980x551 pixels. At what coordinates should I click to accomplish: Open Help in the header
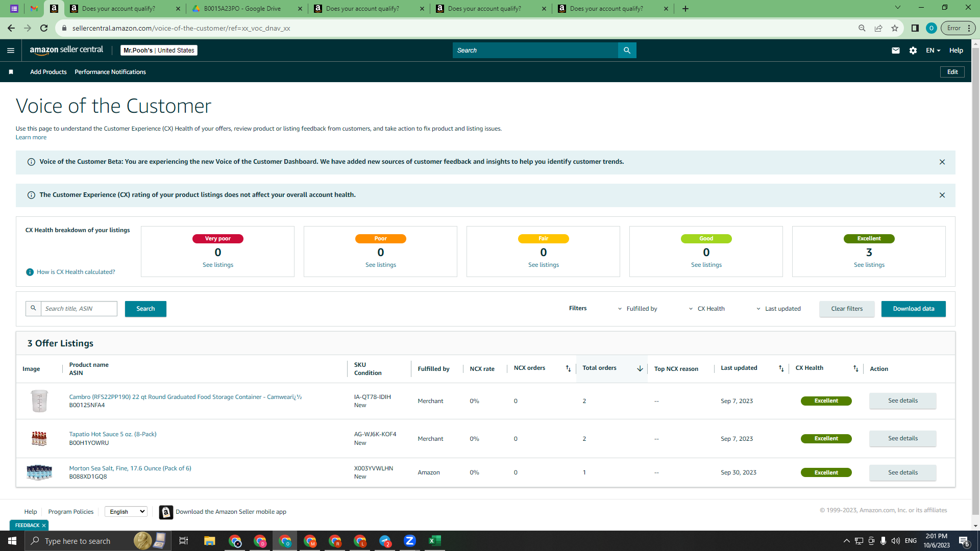click(x=956, y=51)
